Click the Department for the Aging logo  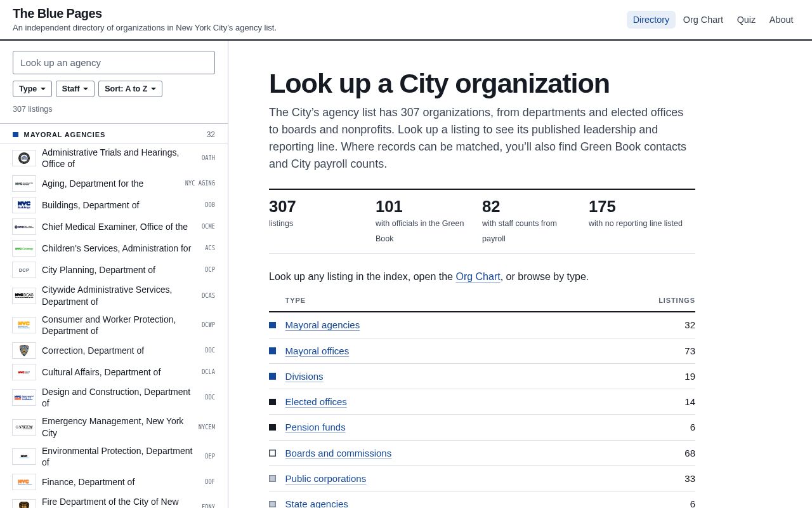(24, 184)
